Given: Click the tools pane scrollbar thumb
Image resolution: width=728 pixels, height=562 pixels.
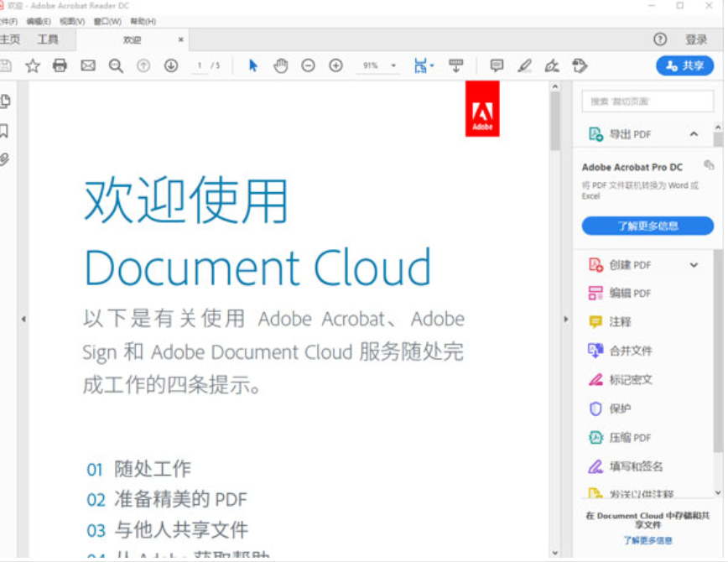Looking at the screenshot, I should tap(718, 140).
